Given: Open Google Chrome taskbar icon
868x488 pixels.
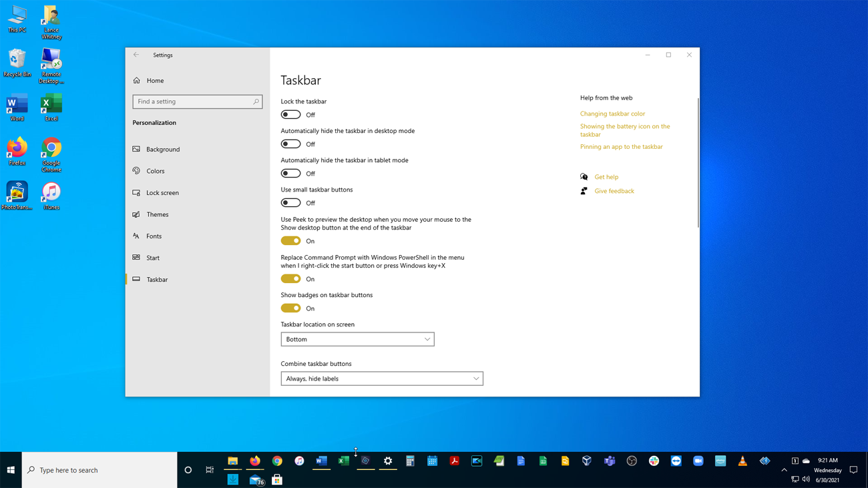Looking at the screenshot, I should pos(277,461).
